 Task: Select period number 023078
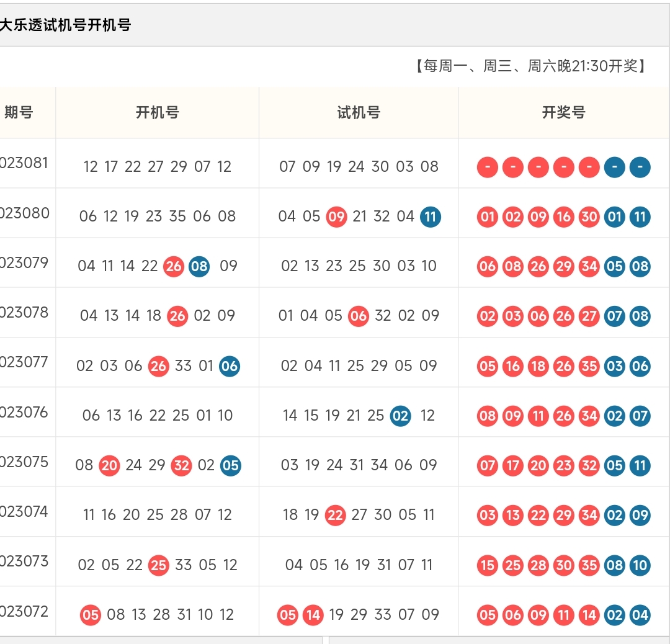pos(24,313)
